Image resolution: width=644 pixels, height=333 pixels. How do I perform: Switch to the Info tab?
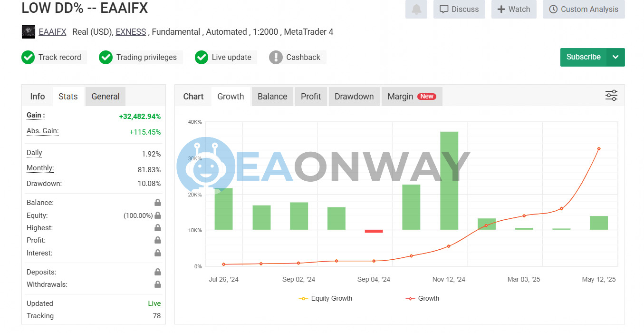[38, 97]
